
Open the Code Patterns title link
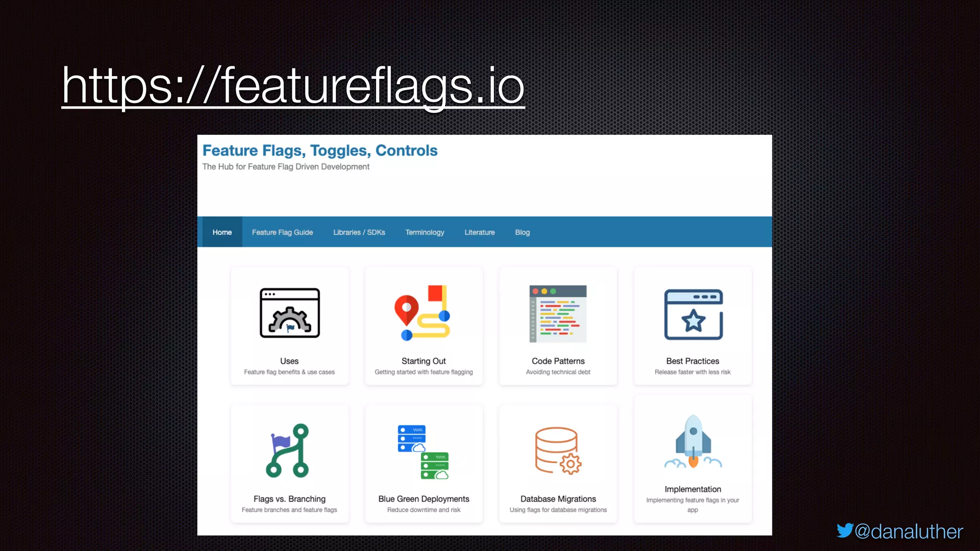(558, 361)
